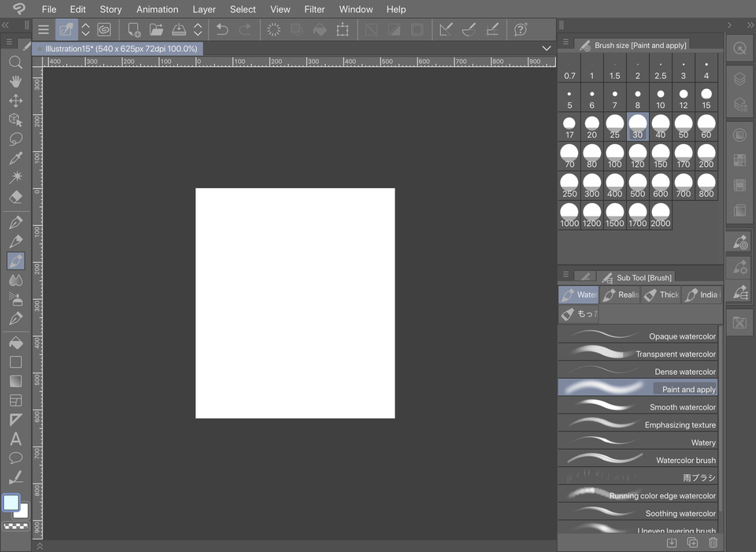Select the Frame border tool

pyautogui.click(x=16, y=401)
